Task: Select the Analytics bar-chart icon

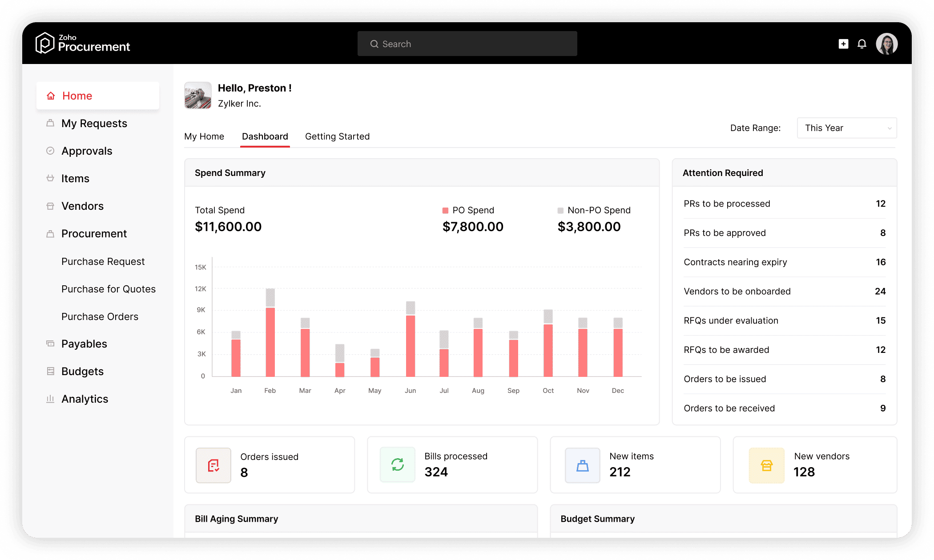Action: coord(50,399)
